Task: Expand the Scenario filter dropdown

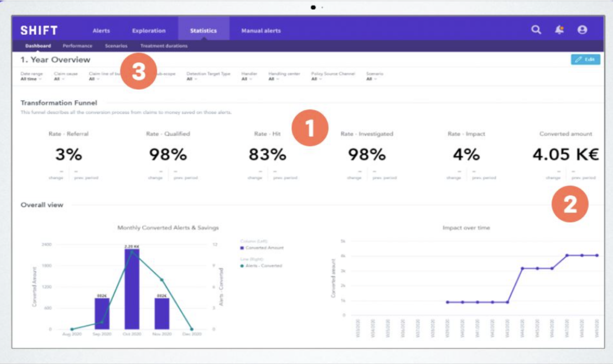Action: [x=371, y=79]
